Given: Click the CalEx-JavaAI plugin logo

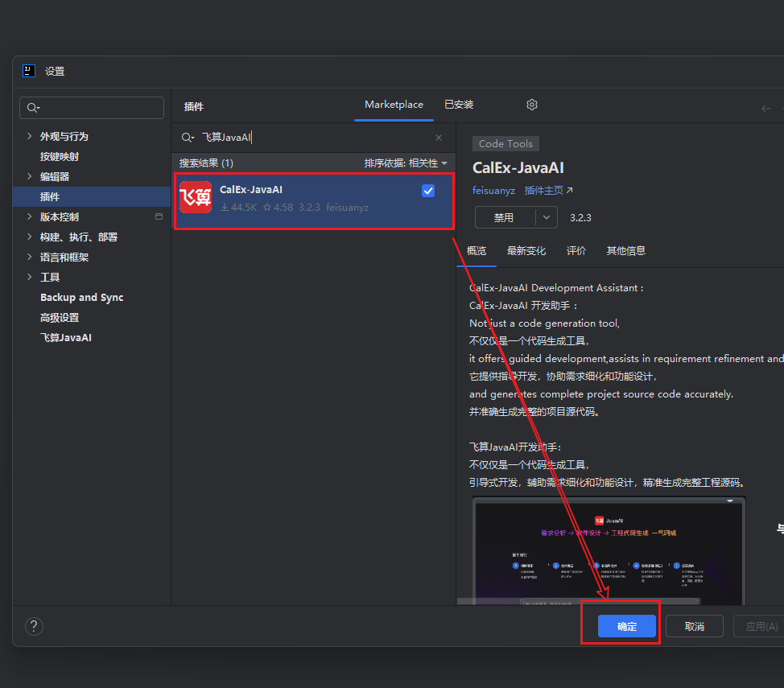Looking at the screenshot, I should point(196,197).
